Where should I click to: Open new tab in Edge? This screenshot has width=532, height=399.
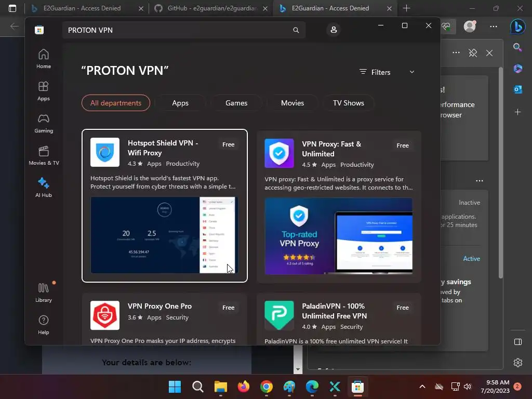tap(406, 8)
